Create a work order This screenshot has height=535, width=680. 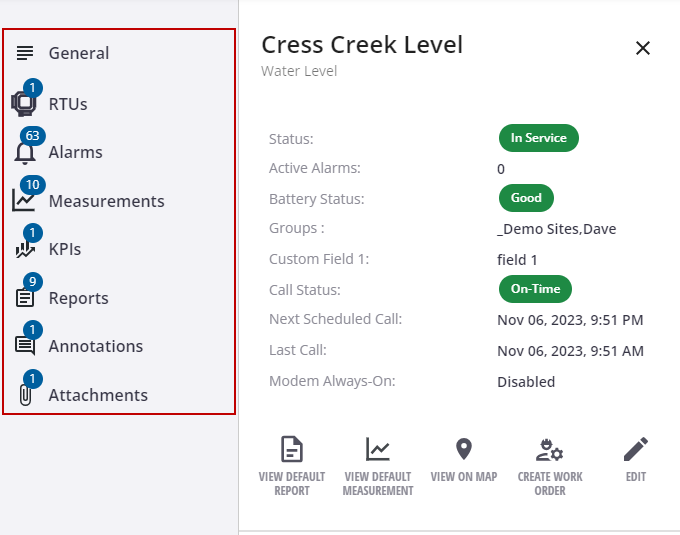[550, 466]
